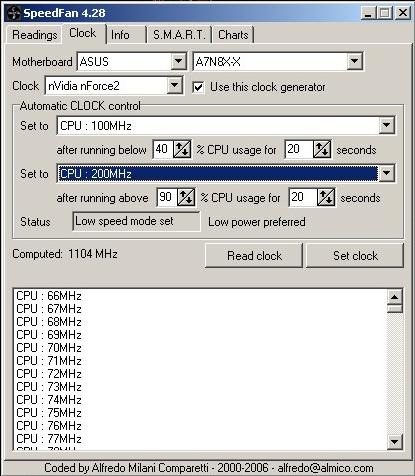Open the S.M.A.R.T. tab
This screenshot has width=415, height=476.
[179, 35]
